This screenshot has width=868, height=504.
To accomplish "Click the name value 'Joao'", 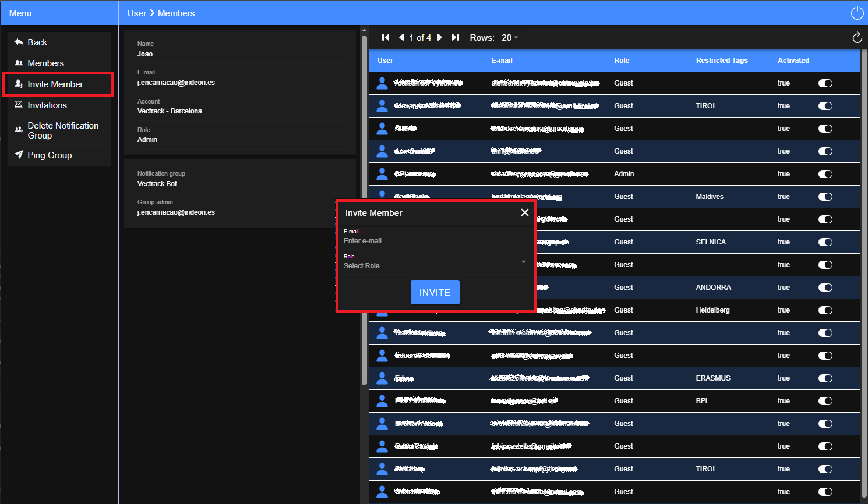I will [x=145, y=54].
